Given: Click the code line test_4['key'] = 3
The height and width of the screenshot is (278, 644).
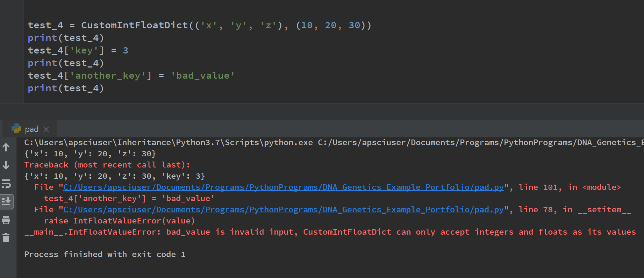Looking at the screenshot, I should pyautogui.click(x=78, y=51).
